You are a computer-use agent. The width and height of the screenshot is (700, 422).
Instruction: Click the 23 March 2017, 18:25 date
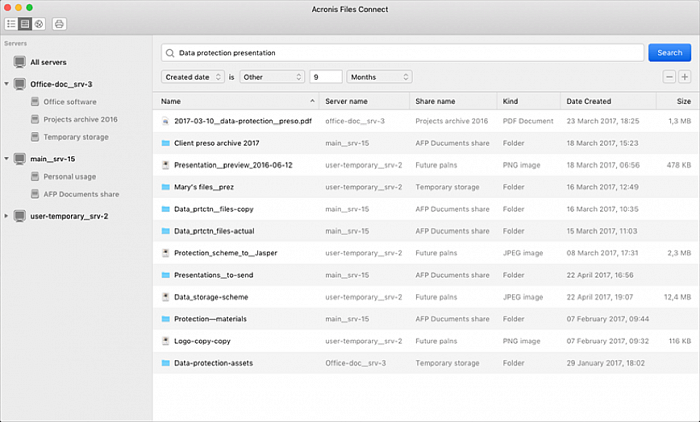click(603, 121)
